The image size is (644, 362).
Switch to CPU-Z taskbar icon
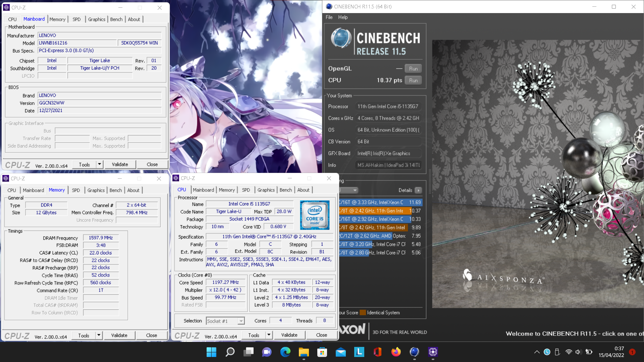point(433,352)
